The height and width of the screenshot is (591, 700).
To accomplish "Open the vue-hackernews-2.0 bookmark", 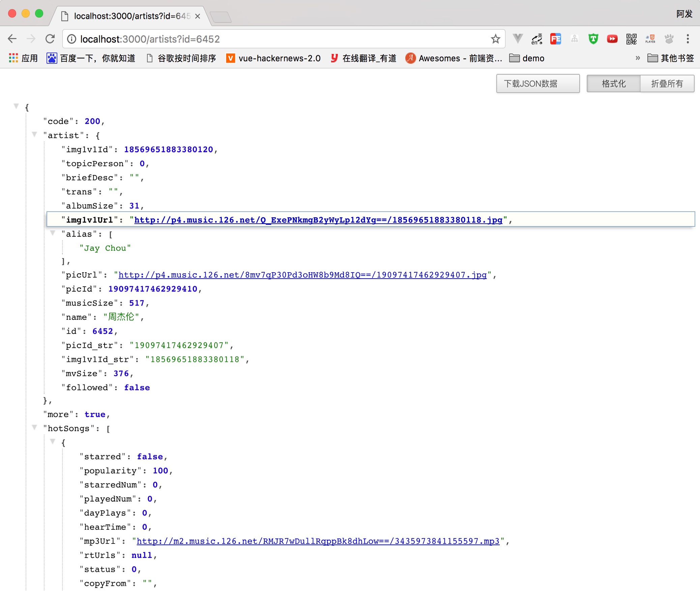I will [273, 58].
